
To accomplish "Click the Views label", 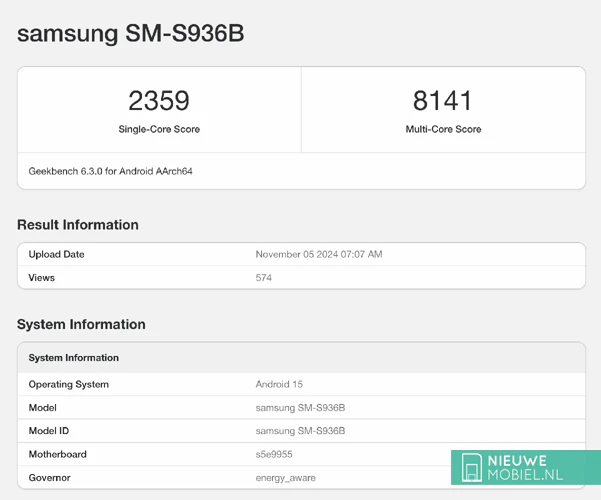I will click(41, 278).
